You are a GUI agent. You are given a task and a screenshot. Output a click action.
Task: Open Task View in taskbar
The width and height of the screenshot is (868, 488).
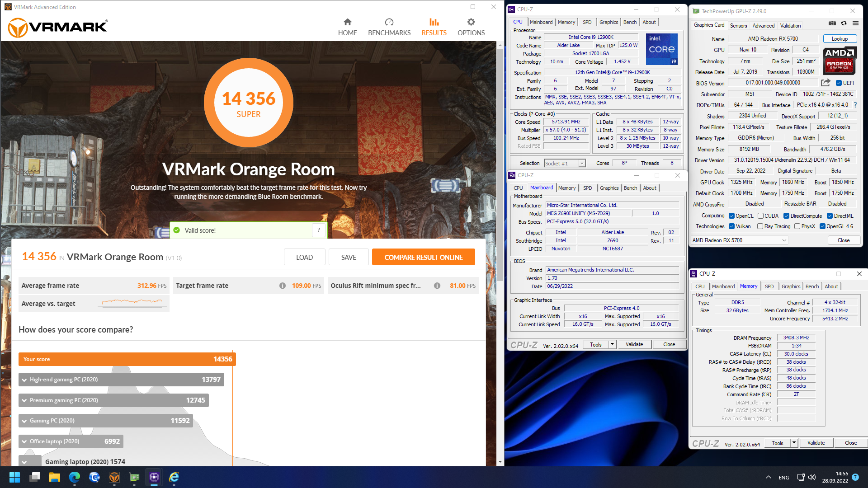(35, 477)
